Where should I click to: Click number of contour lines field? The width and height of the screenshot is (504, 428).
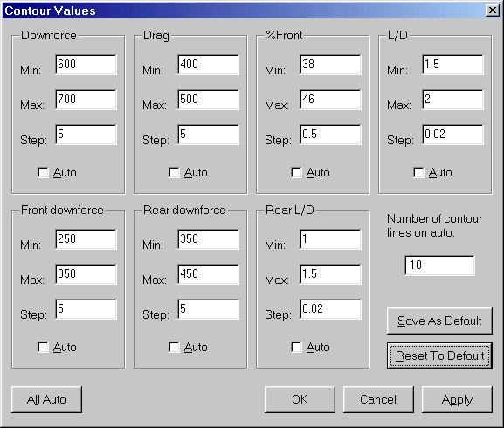(439, 266)
